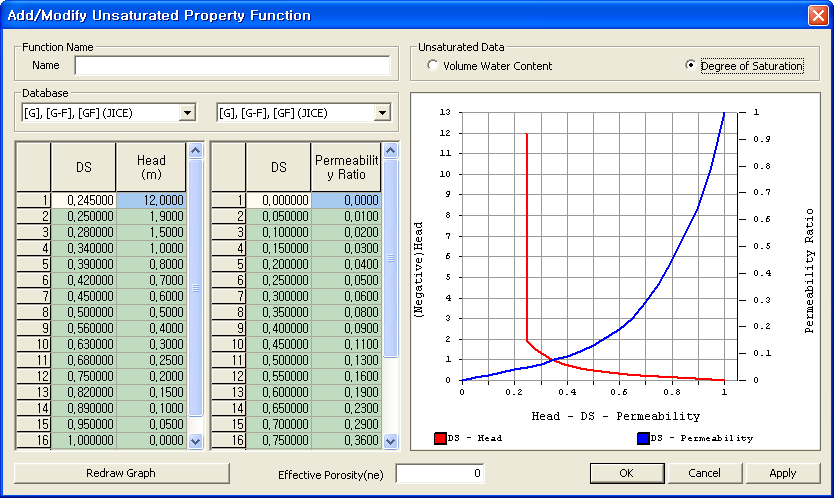Click the red DS - Head legend swatch
The width and height of the screenshot is (834, 498).
point(440,438)
